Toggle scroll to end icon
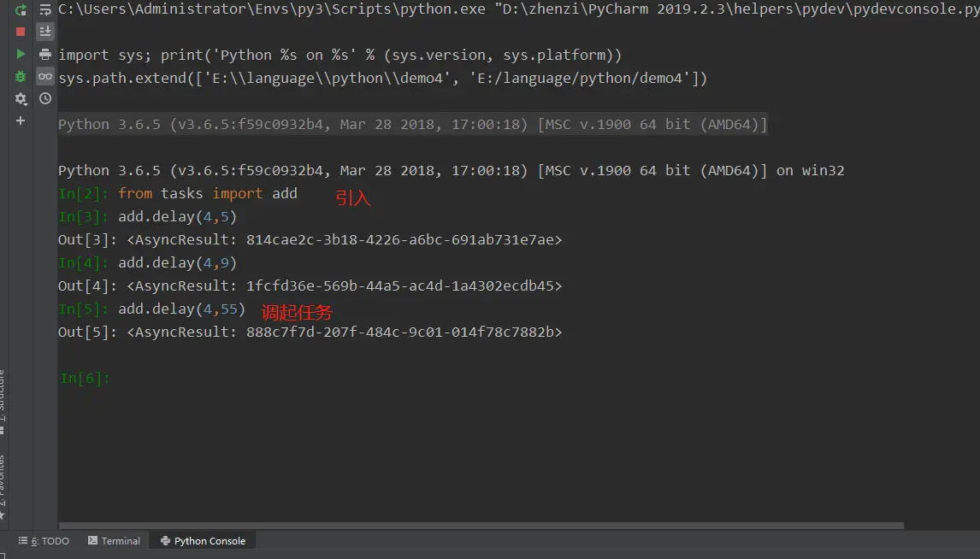The image size is (980, 559). (45, 32)
